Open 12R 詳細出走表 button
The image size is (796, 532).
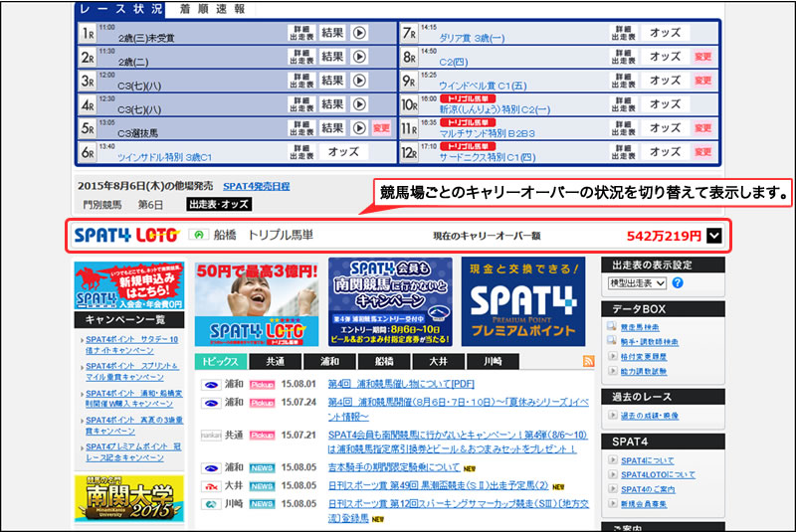(x=624, y=152)
